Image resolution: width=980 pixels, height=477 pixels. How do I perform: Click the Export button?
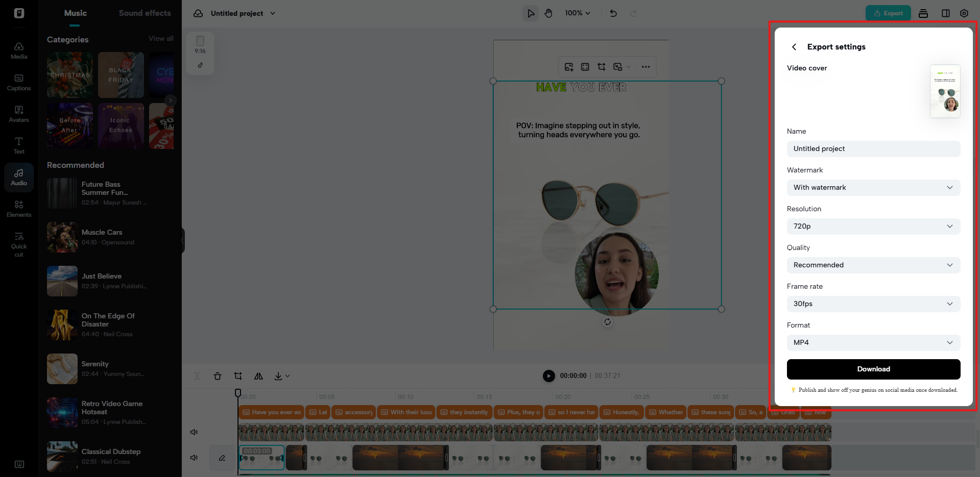pos(888,13)
